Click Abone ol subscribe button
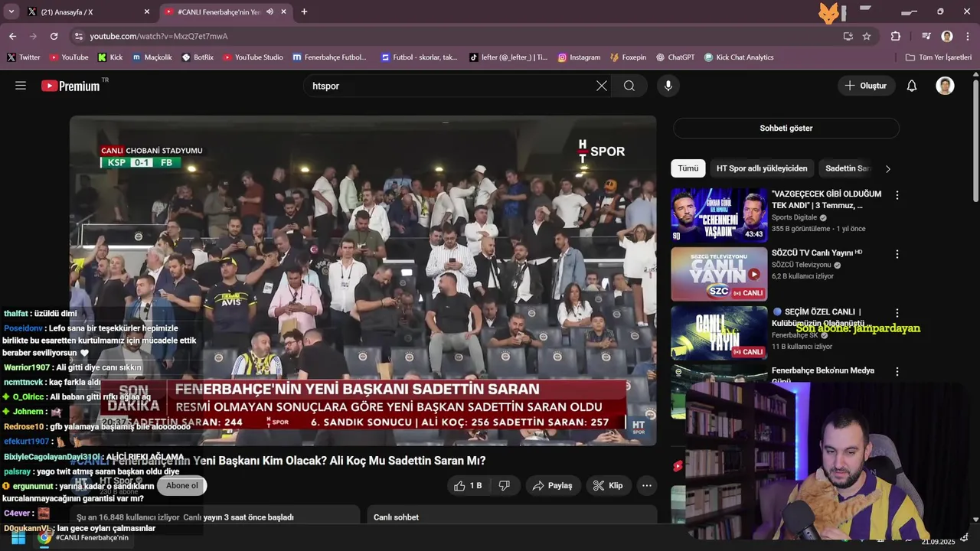Screen dimensions: 980x551 (182, 486)
